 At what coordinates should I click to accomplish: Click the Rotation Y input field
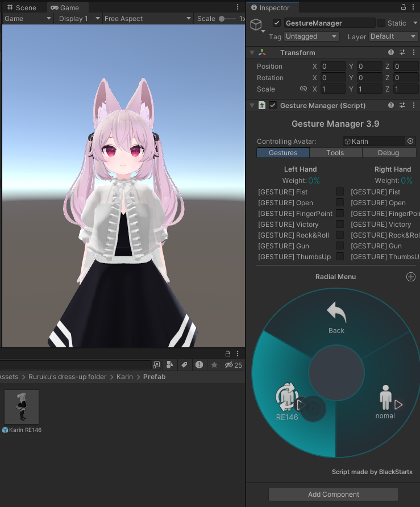(369, 78)
